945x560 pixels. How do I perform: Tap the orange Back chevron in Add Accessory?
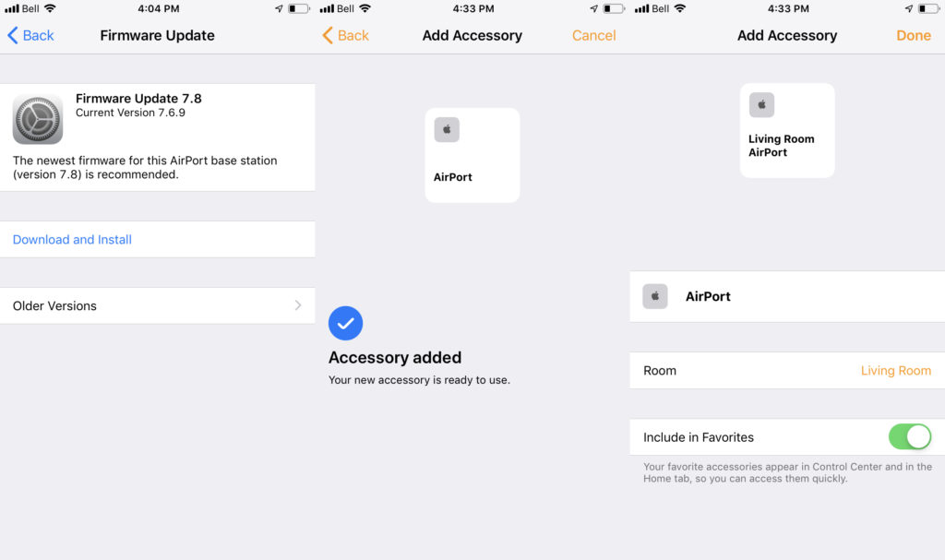point(328,35)
